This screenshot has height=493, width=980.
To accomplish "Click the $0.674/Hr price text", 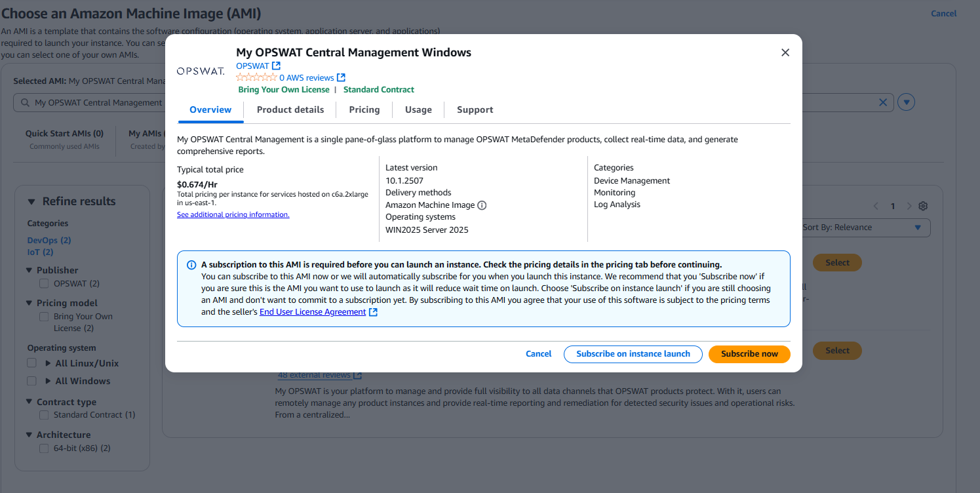I will click(x=197, y=185).
